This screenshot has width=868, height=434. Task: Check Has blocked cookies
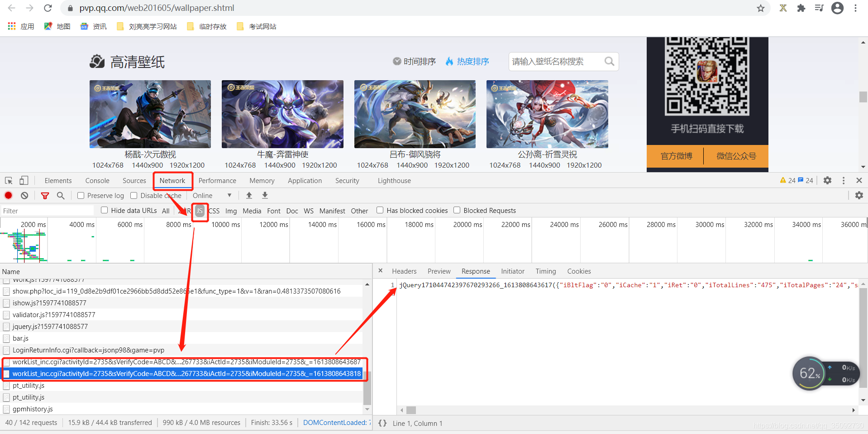point(380,210)
